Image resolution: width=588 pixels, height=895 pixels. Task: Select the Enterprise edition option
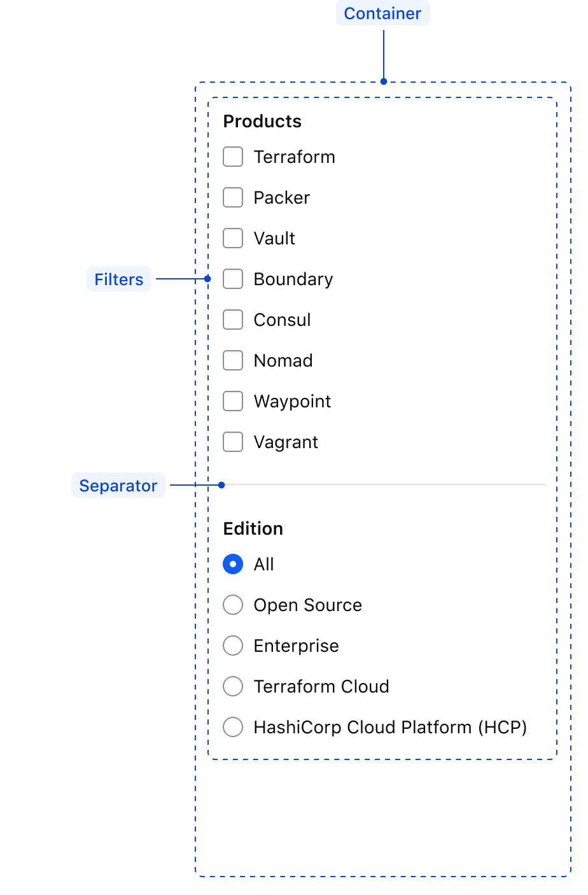point(233,645)
